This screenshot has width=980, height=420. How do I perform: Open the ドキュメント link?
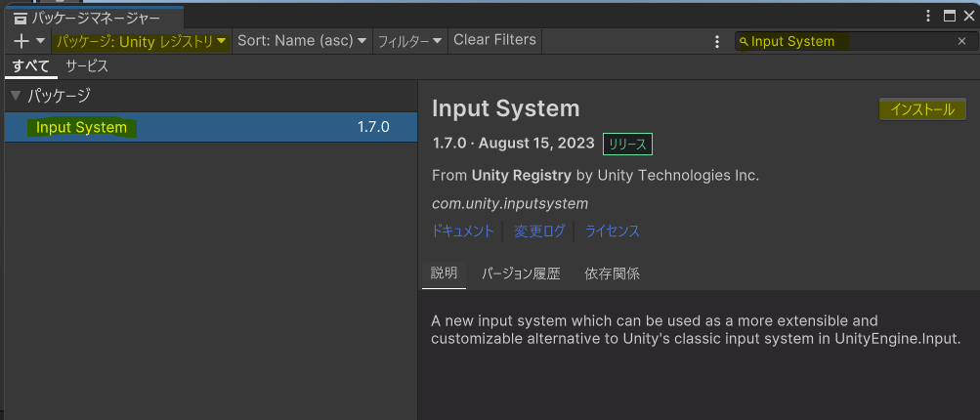[463, 231]
